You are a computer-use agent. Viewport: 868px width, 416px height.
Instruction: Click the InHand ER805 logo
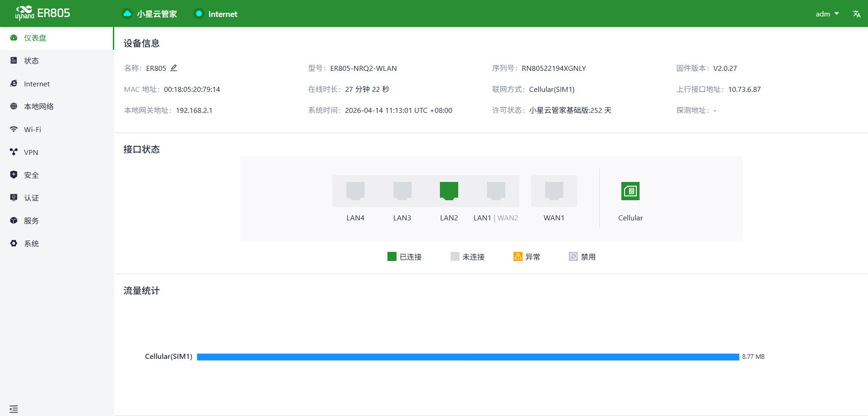pos(42,13)
